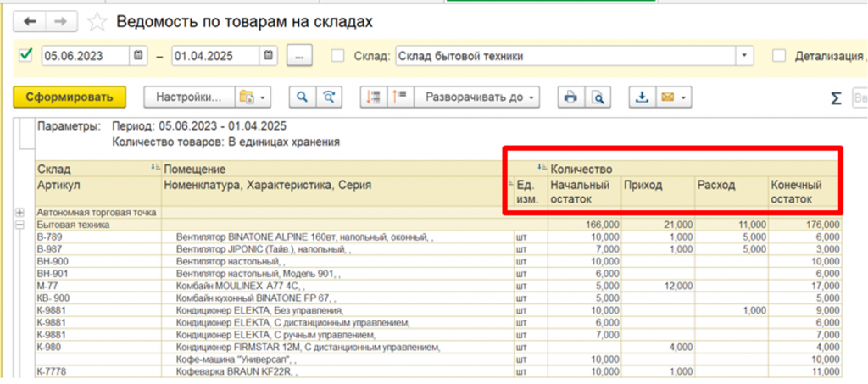Click the Sigma sum icon
Screen dimensions: 868x384
[836, 98]
